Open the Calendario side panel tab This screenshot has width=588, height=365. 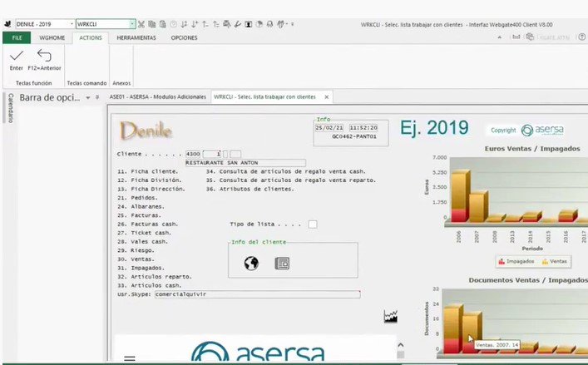click(11, 108)
